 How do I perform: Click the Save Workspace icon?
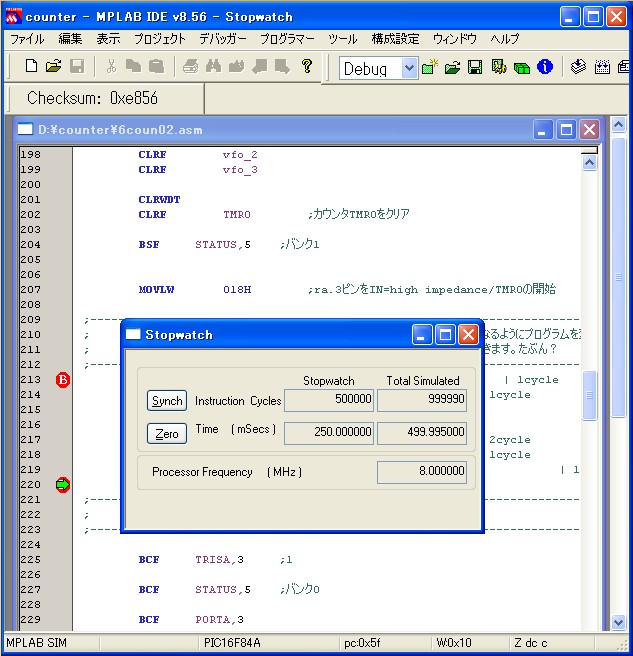pyautogui.click(x=475, y=67)
